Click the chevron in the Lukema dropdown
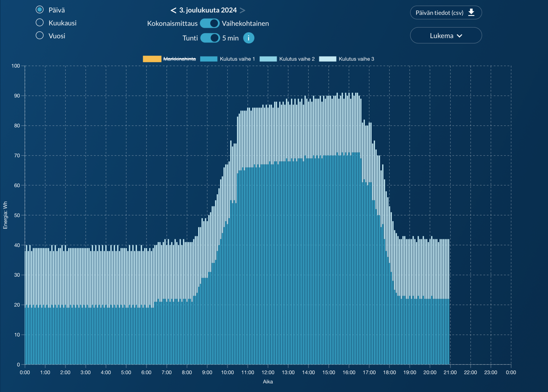The height and width of the screenshot is (392, 548). [x=459, y=36]
